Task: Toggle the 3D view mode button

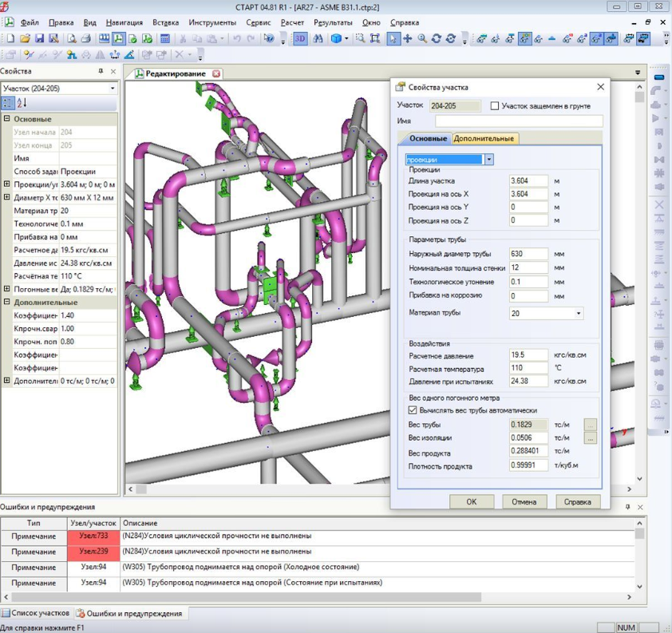Action: tap(299, 38)
